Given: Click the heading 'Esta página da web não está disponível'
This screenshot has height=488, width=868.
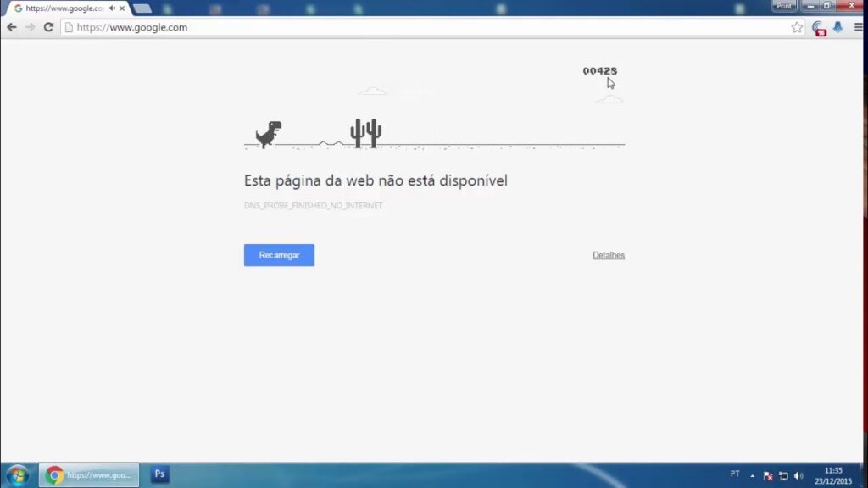Looking at the screenshot, I should 376,180.
